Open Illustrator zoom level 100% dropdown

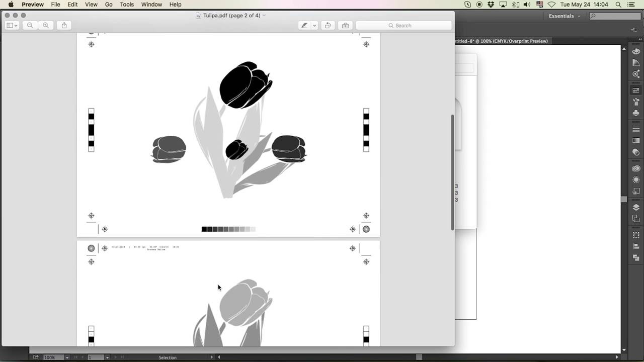pyautogui.click(x=66, y=357)
